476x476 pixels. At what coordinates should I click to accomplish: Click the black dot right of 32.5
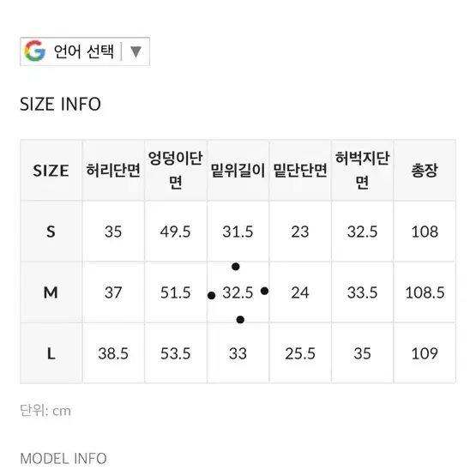pos(264,291)
